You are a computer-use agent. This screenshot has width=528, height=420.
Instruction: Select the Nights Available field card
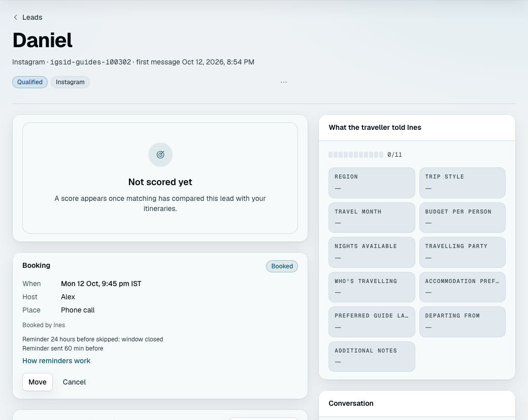(372, 253)
